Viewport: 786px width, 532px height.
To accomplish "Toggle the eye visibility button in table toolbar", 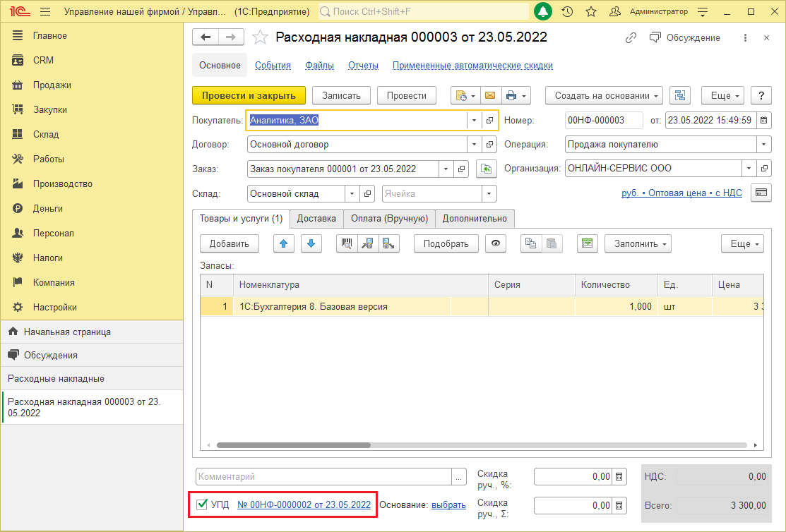I will 496,243.
